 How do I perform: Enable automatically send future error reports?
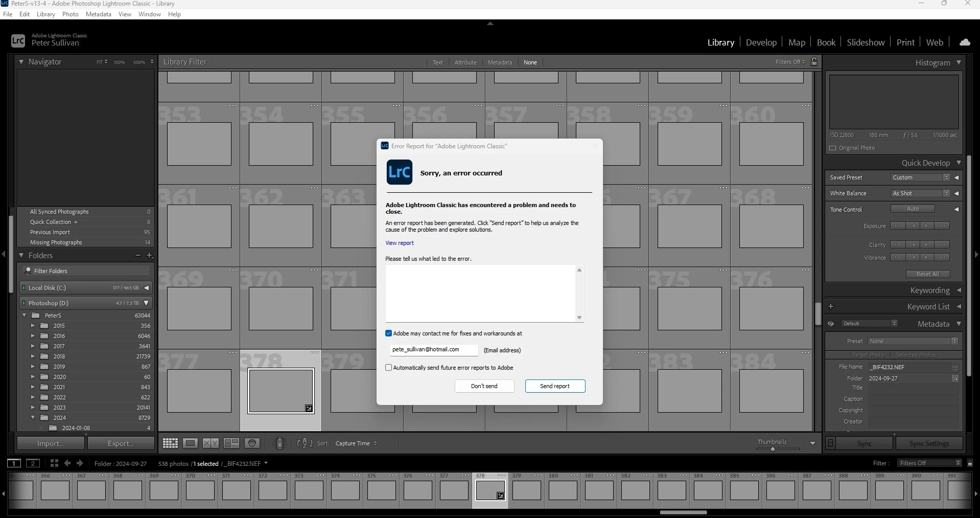[388, 368]
